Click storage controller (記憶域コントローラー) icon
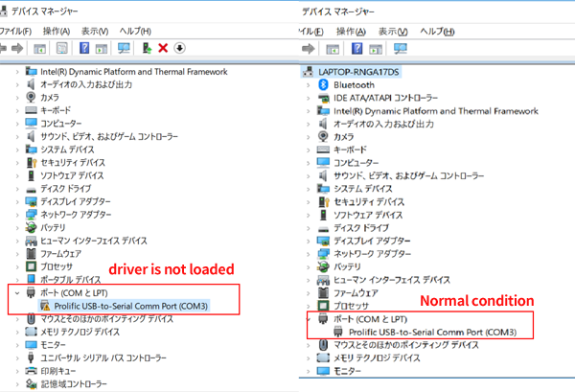 tap(32, 384)
